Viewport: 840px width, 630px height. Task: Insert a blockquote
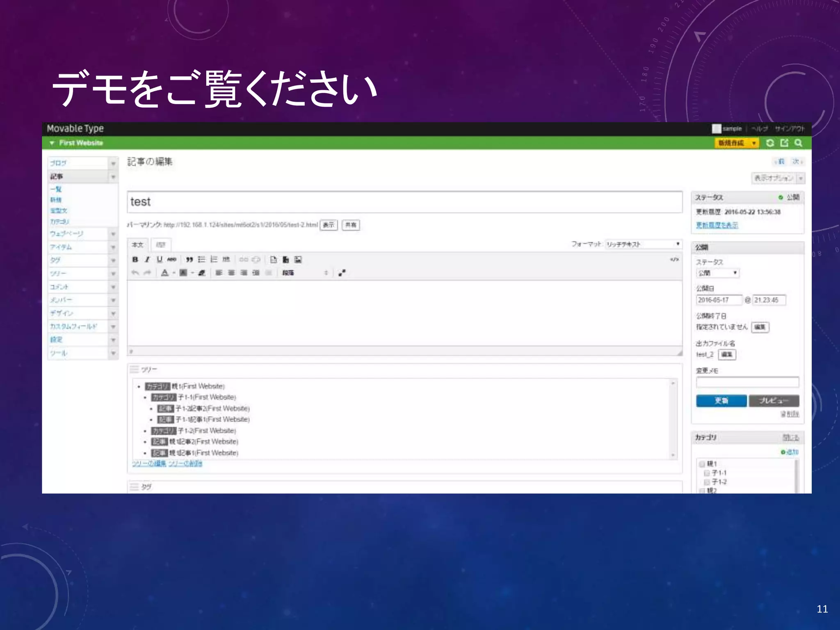[189, 260]
